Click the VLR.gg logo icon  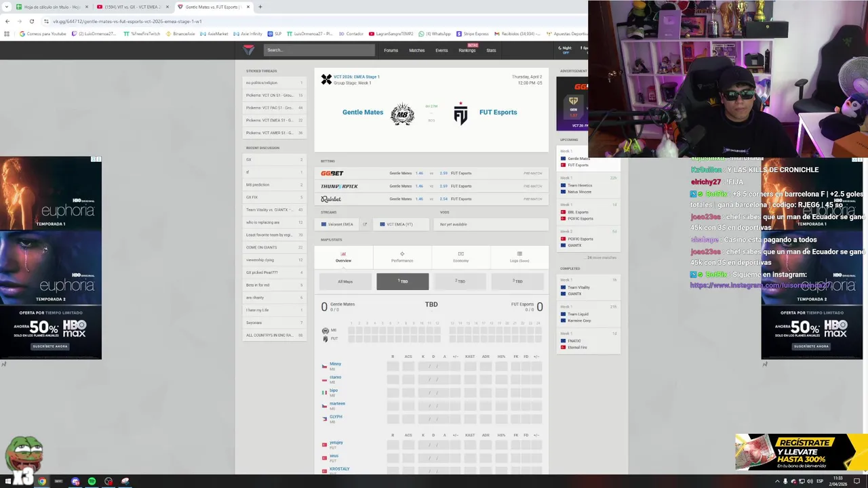[x=249, y=49]
